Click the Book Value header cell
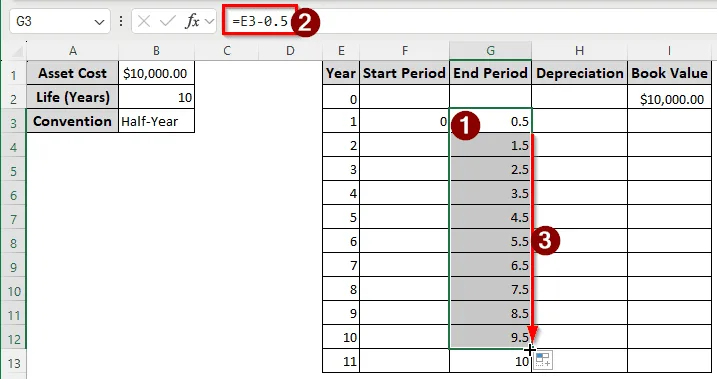Image resolution: width=717 pixels, height=379 pixels. (x=669, y=73)
